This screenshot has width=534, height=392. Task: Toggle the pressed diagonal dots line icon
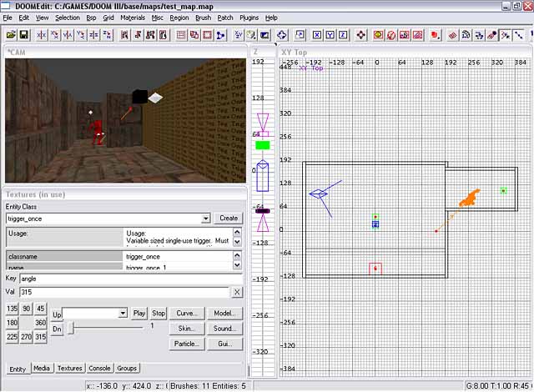point(518,35)
